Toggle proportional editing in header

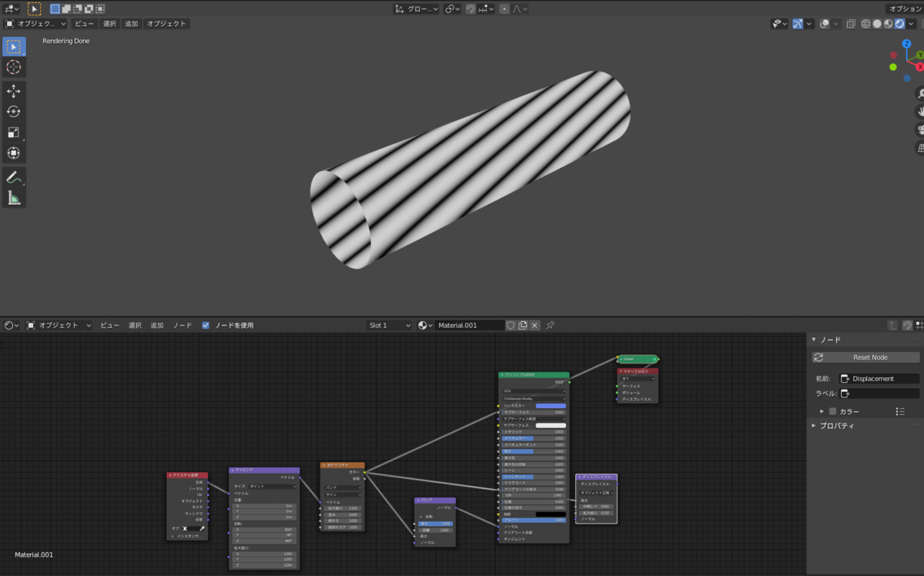coord(504,8)
